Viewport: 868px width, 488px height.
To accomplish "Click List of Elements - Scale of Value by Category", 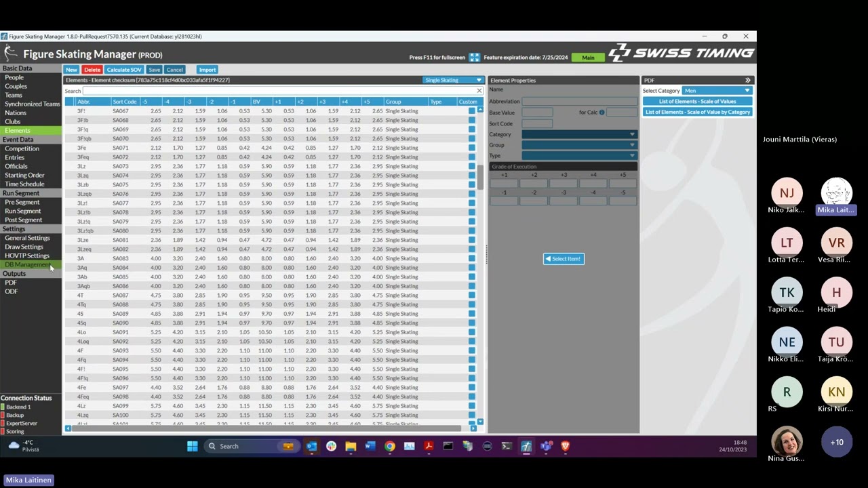I will pyautogui.click(x=697, y=112).
